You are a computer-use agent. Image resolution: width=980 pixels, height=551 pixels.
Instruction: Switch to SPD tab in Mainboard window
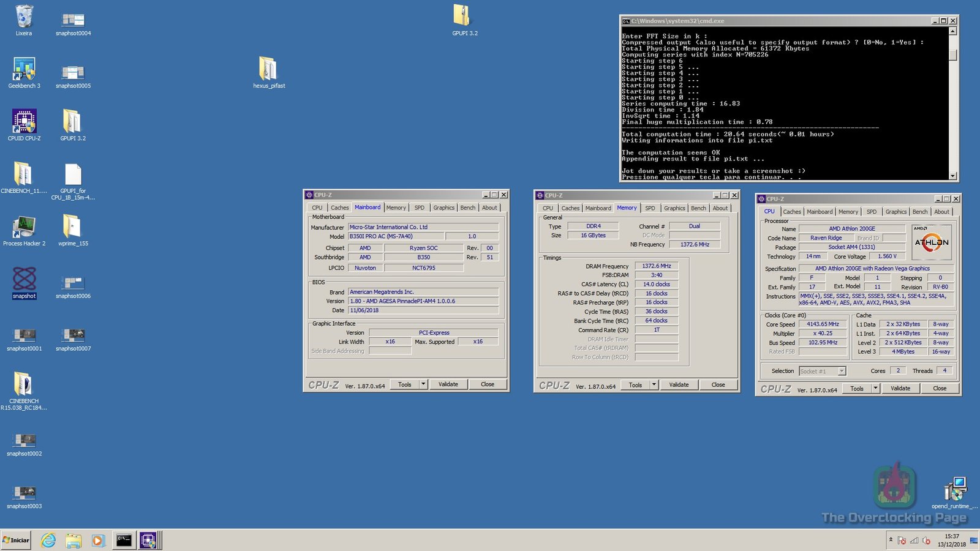point(419,208)
